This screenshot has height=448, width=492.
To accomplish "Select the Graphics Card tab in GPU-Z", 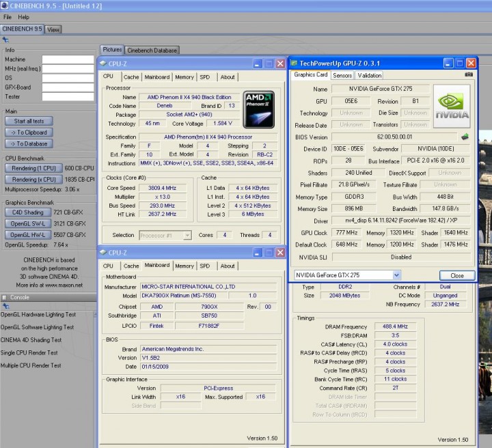I will [x=311, y=74].
